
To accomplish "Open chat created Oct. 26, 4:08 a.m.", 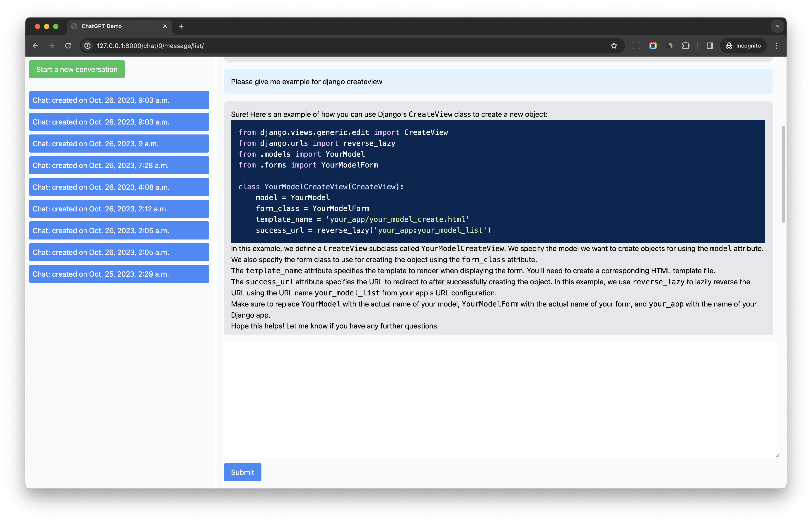I will (x=119, y=187).
